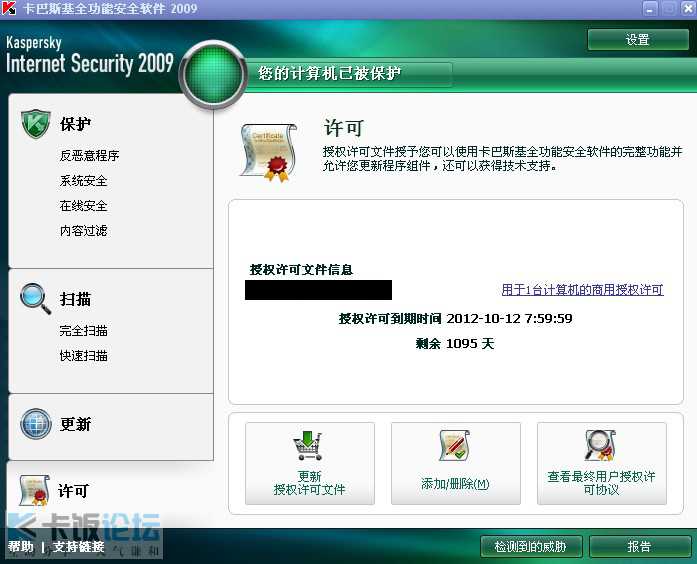Open 在线安全 under Protection
Viewport: 697px width, 564px height.
(83, 205)
